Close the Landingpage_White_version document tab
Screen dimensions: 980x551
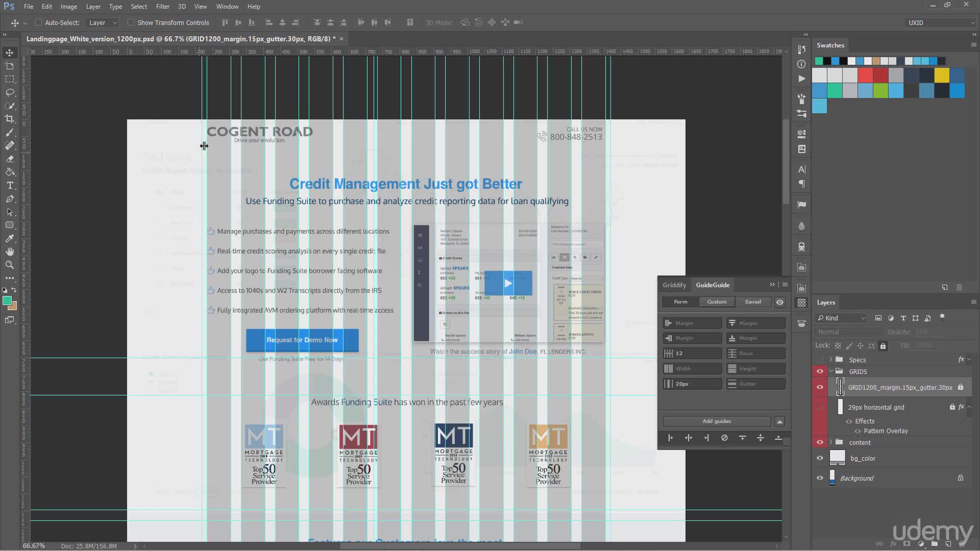(x=341, y=39)
